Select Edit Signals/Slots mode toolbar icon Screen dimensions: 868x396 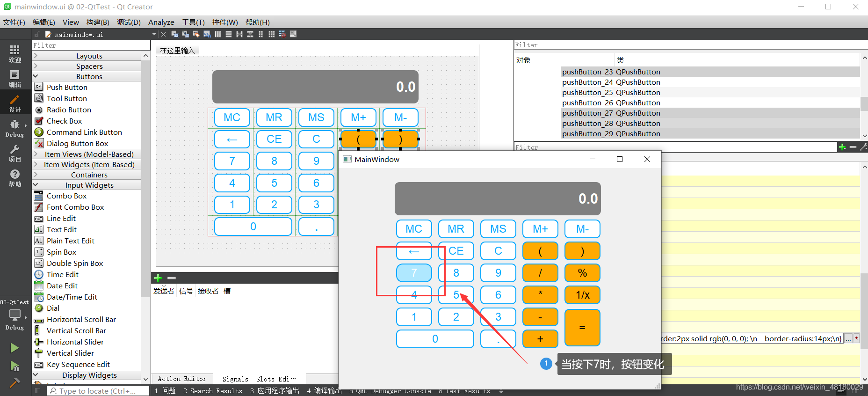click(185, 34)
